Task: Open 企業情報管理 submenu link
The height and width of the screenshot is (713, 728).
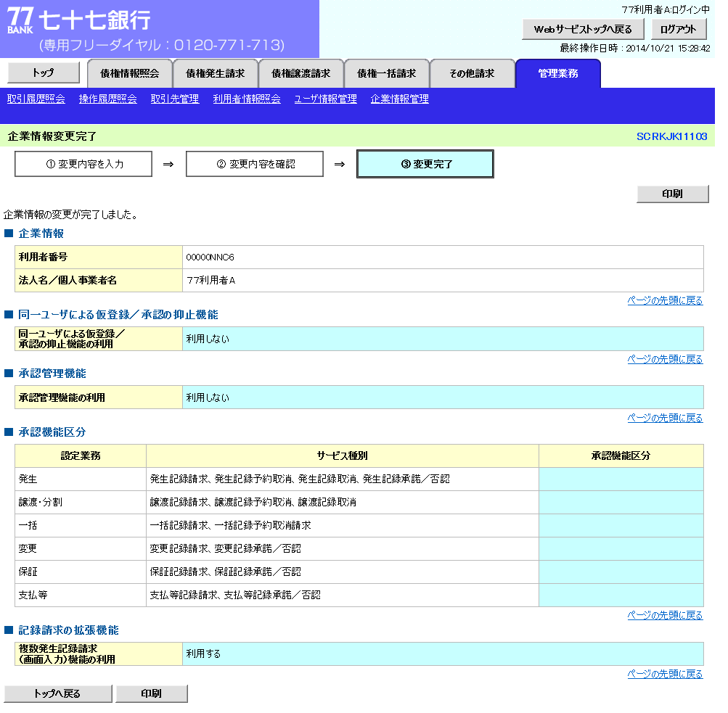Action: tap(399, 99)
